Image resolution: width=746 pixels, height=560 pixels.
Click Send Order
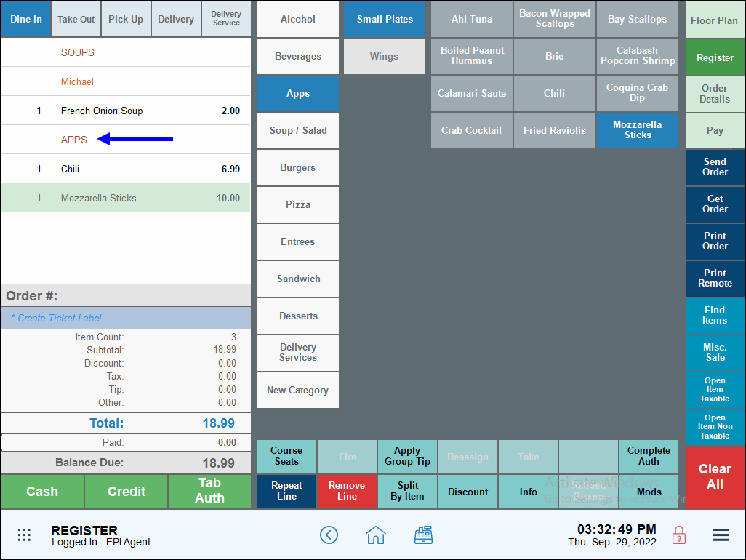pos(715,167)
